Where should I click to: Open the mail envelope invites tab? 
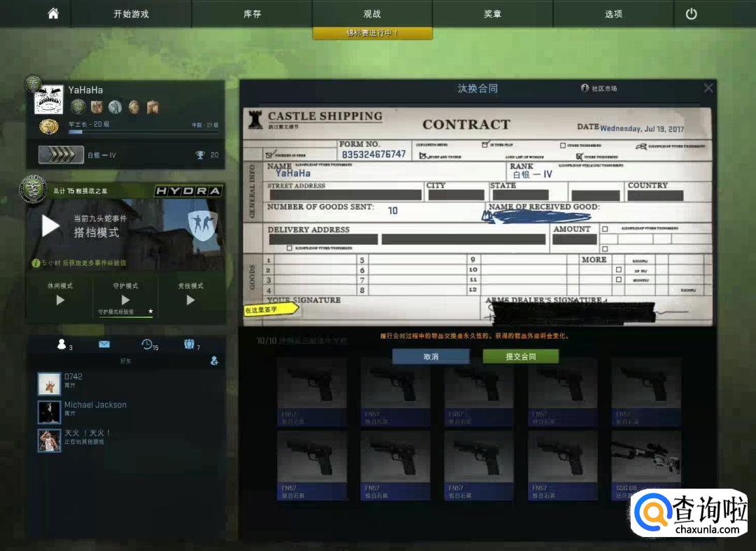[x=104, y=344]
